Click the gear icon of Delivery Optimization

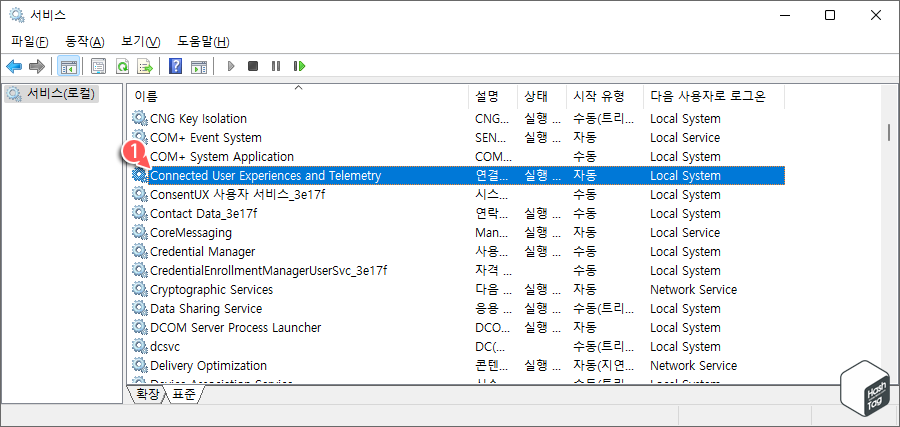[x=139, y=364]
